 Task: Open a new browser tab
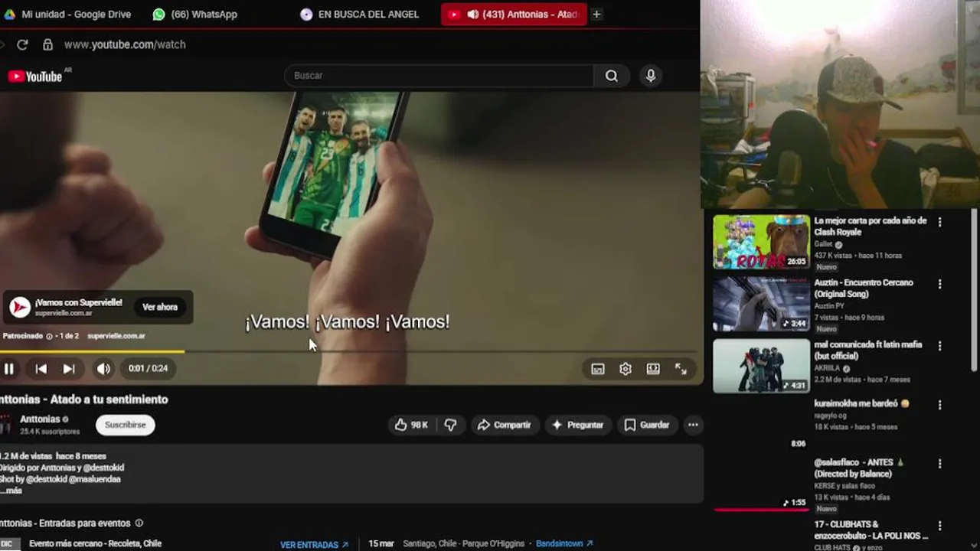(596, 14)
